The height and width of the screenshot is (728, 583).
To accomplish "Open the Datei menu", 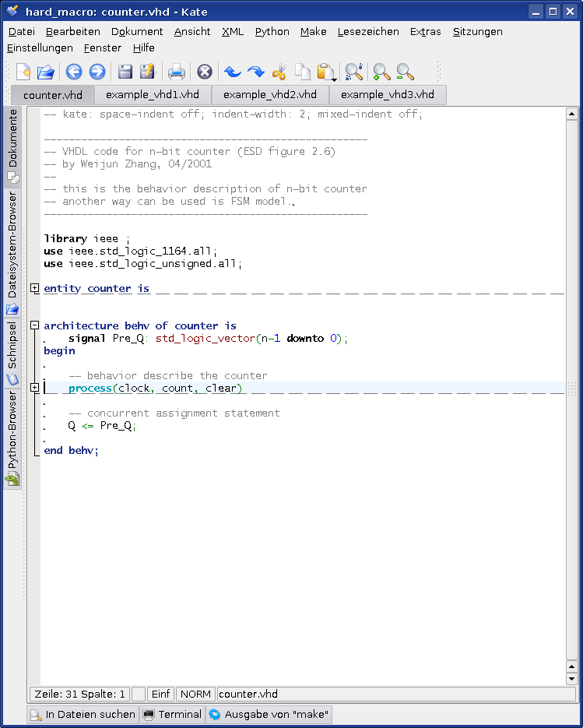I will 22,32.
